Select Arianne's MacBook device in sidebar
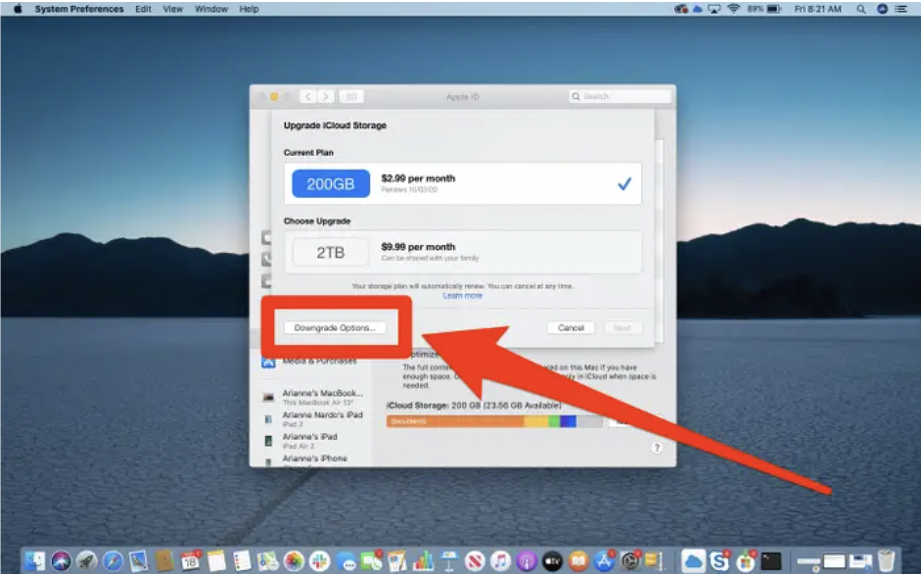Viewport: 922px width, 574px height. 313,396
